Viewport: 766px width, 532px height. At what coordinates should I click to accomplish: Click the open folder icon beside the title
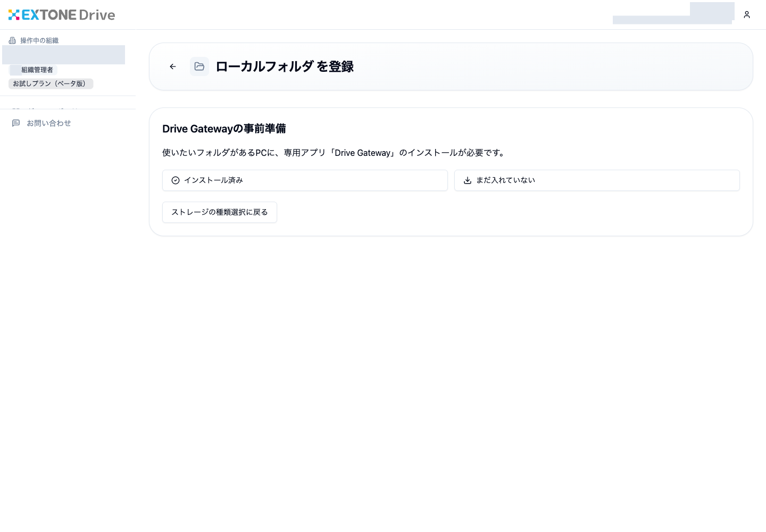click(199, 66)
